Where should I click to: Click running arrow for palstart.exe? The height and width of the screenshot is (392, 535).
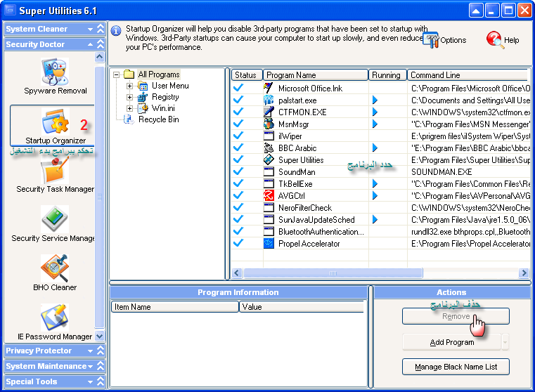[375, 100]
